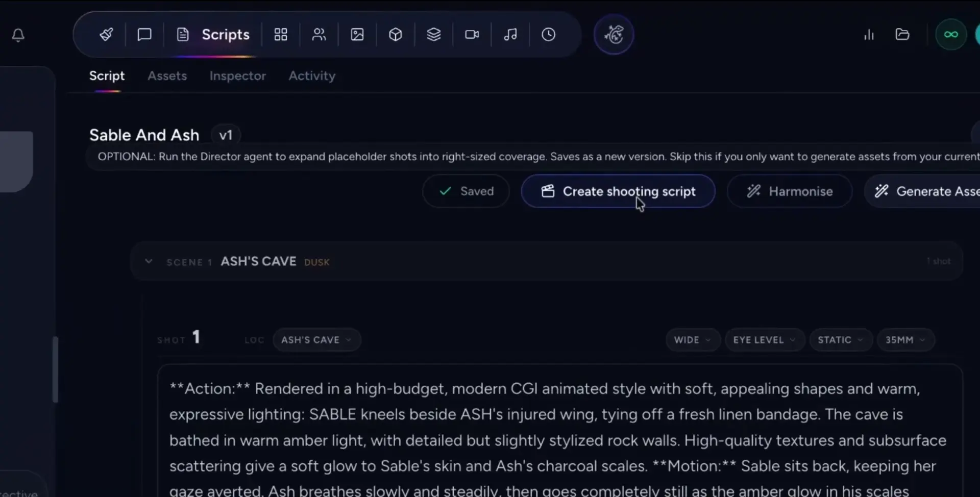Viewport: 980px width, 497px height.
Task: Click Create shooting script button
Action: 618,191
